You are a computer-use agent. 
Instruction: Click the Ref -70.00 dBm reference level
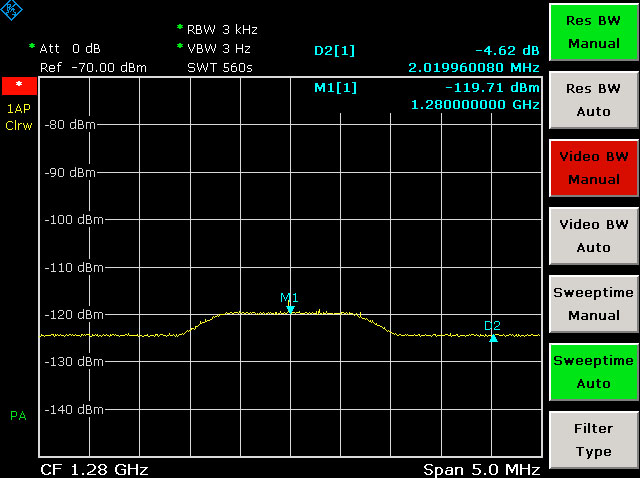pyautogui.click(x=93, y=67)
